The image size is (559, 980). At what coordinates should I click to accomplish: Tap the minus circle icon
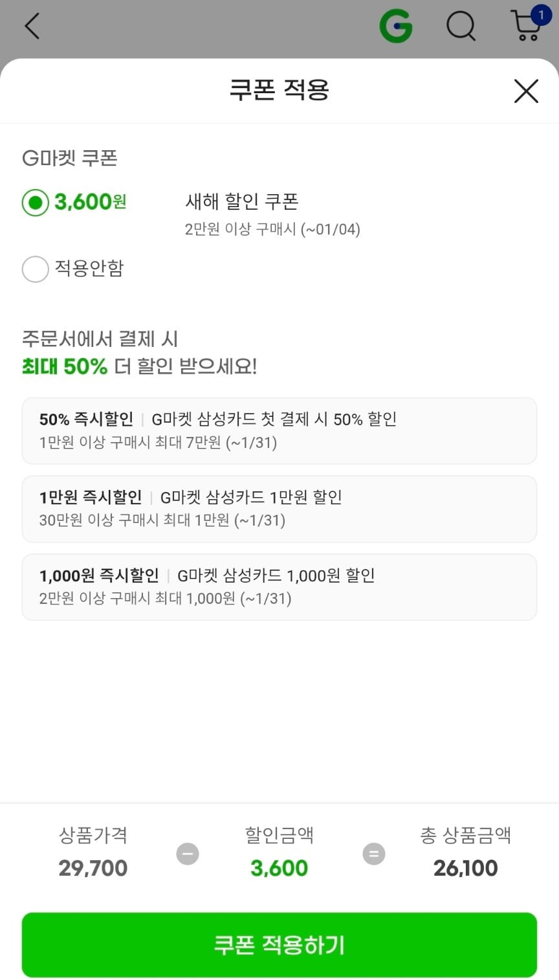point(188,854)
